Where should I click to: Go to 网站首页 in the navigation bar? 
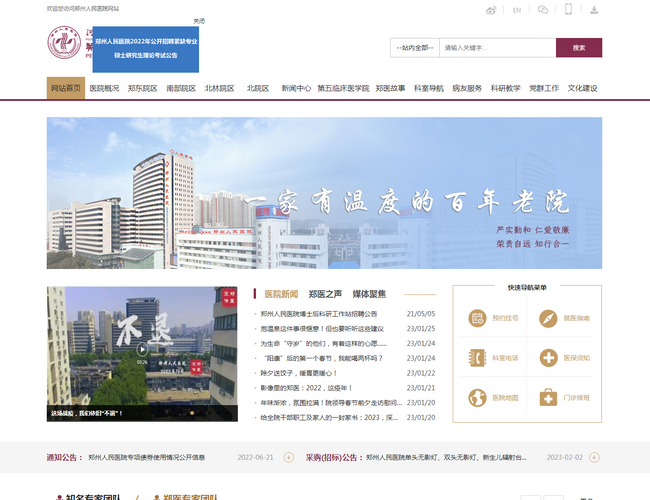click(65, 88)
